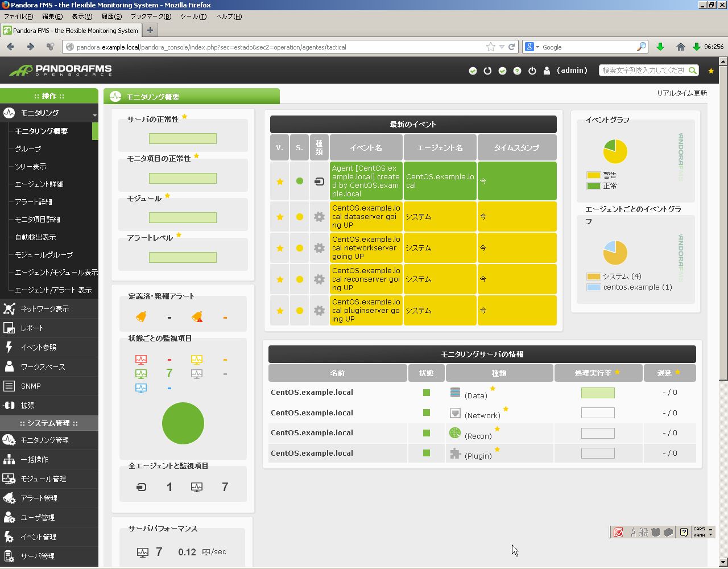Screen dimensions: 728x569
Task: Open the 拡張 plug icon
Action: [9, 405]
